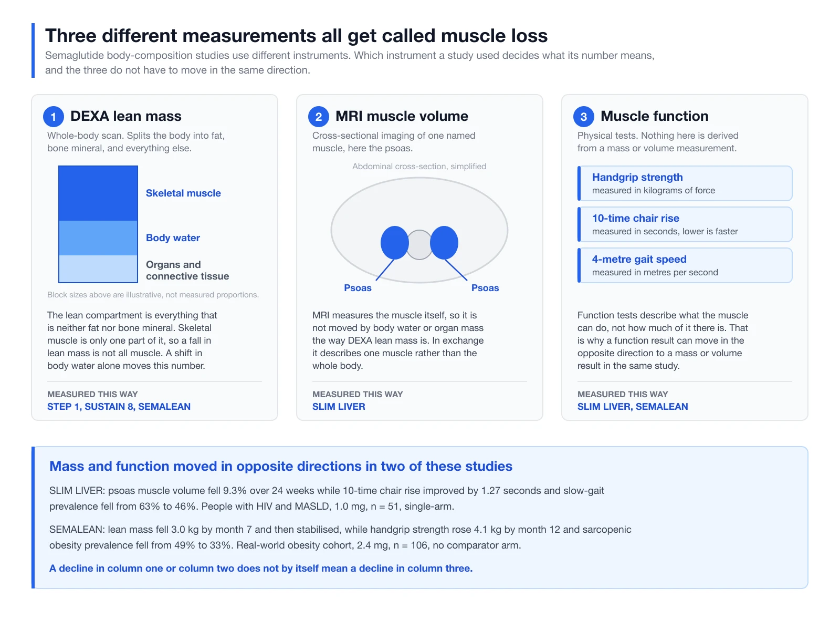
Task: Click the Mass and function moved in opposite directions heading
Action: (x=281, y=467)
